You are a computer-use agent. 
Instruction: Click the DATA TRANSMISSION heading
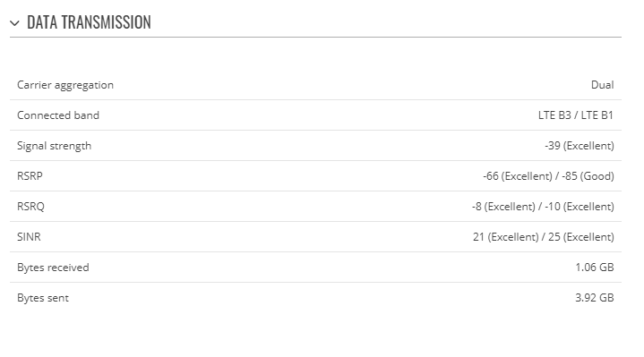pyautogui.click(x=90, y=22)
